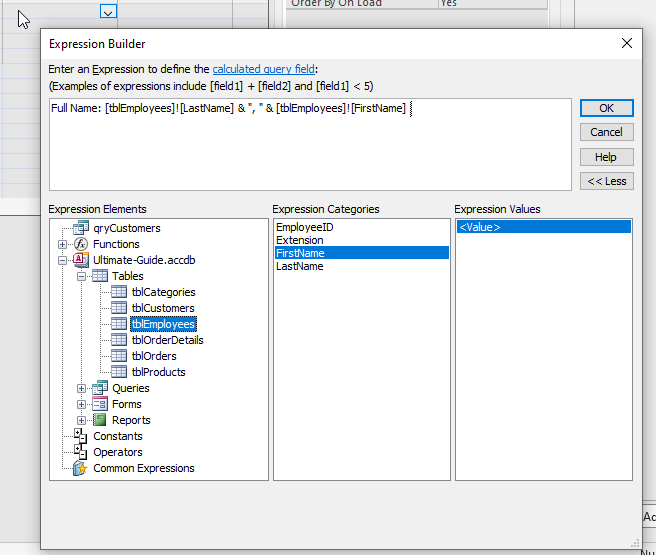This screenshot has height=555, width=656.
Task: Collapse the Tables tree node
Action: [82, 276]
